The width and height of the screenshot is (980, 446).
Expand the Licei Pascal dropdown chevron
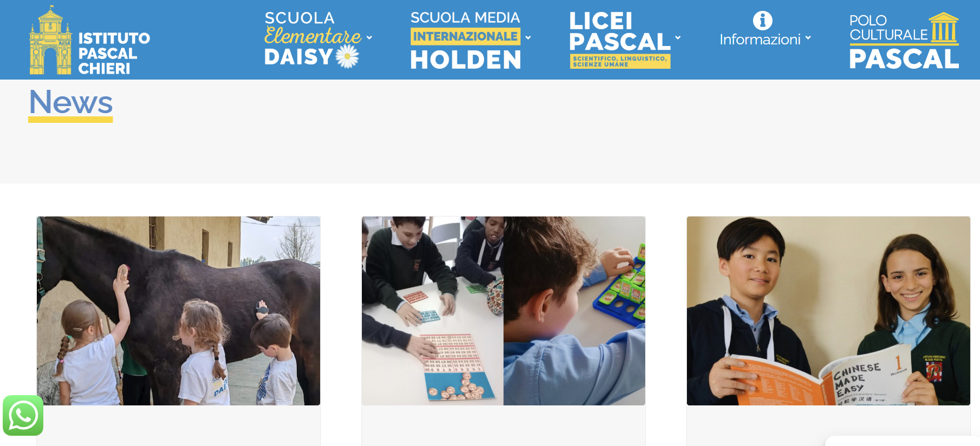[x=678, y=38]
